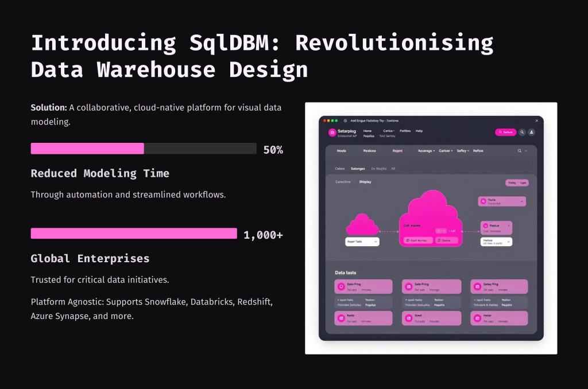The image size is (588, 389).
Task: Open the Help menu
Action: point(419,131)
